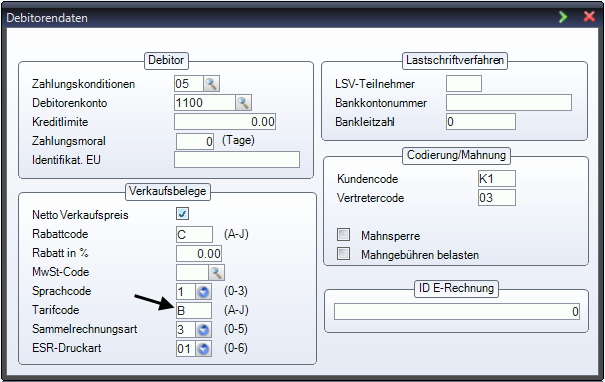
Task: Expand the Sammelrechnungsart dropdown
Action: pyautogui.click(x=203, y=330)
